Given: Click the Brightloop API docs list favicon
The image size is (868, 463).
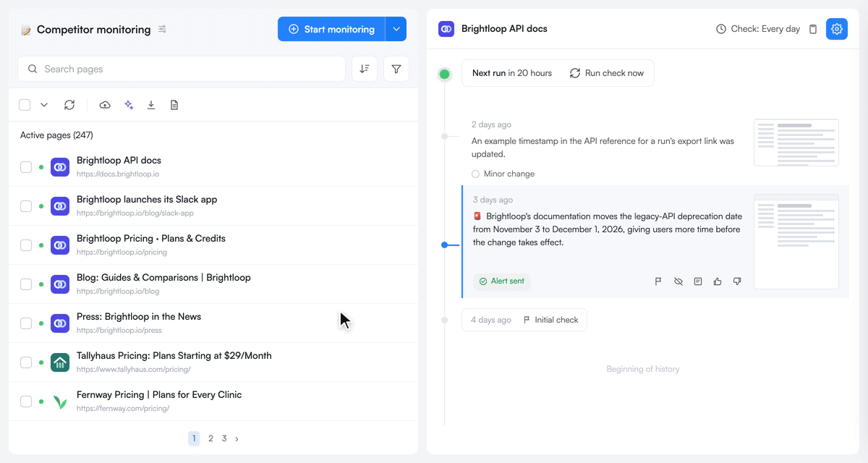Looking at the screenshot, I should (60, 167).
